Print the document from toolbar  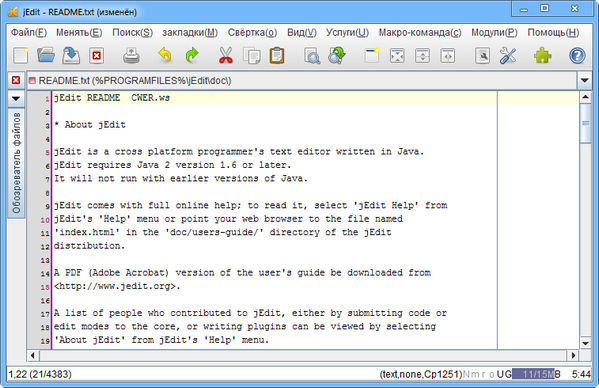pyautogui.click(x=131, y=56)
